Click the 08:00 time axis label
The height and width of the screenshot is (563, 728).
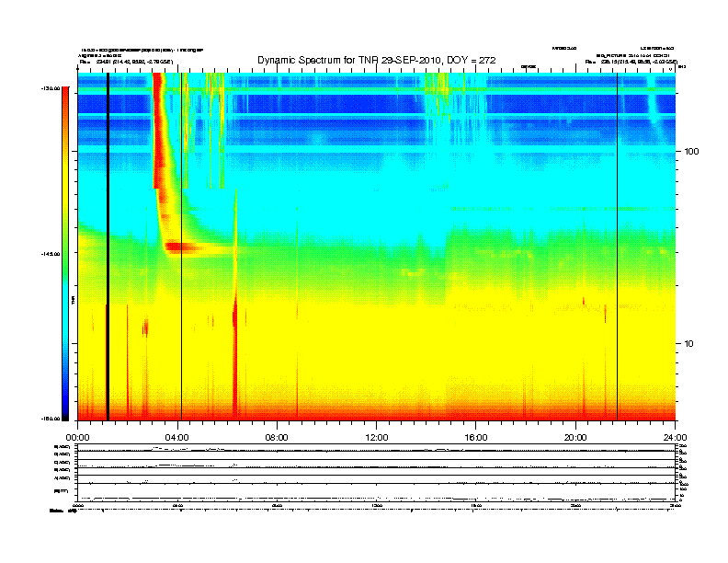pos(277,438)
